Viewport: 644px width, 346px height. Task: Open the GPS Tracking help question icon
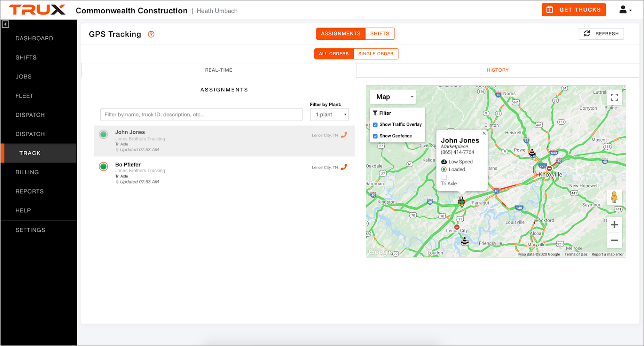click(x=151, y=34)
